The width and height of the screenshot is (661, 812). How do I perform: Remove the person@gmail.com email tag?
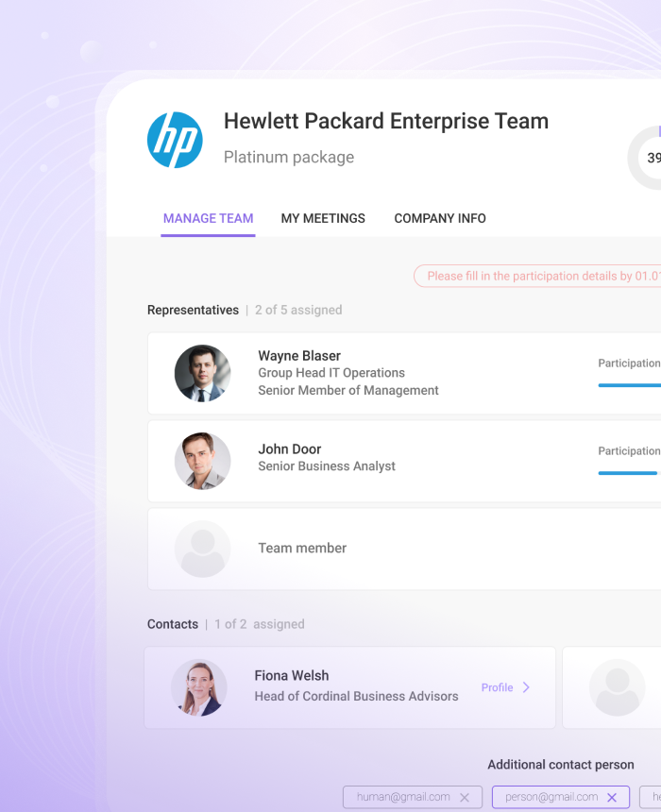tap(612, 798)
